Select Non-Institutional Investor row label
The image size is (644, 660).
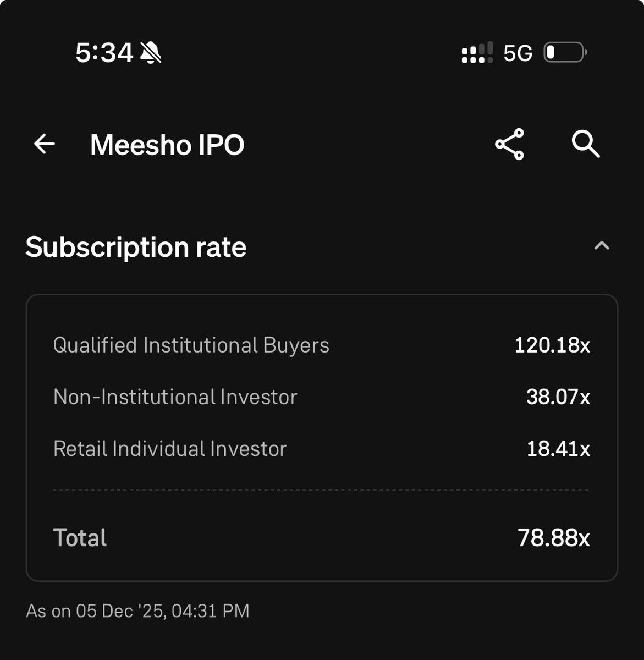(175, 397)
